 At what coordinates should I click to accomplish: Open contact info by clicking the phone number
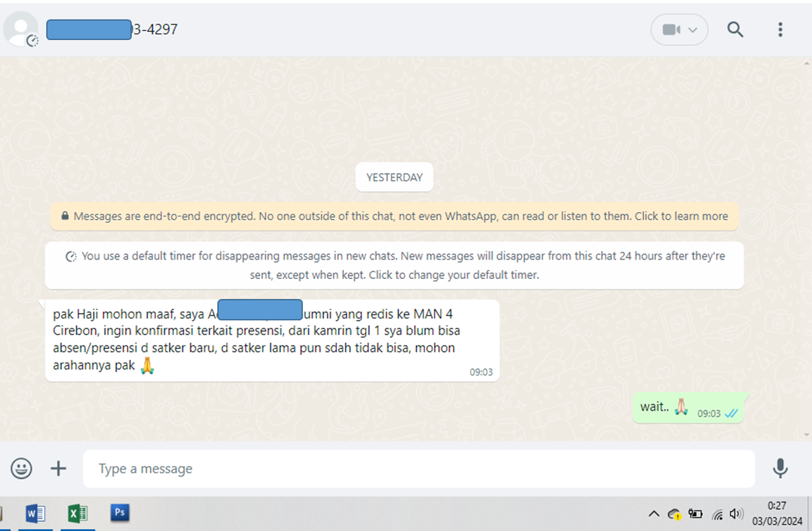tap(112, 30)
